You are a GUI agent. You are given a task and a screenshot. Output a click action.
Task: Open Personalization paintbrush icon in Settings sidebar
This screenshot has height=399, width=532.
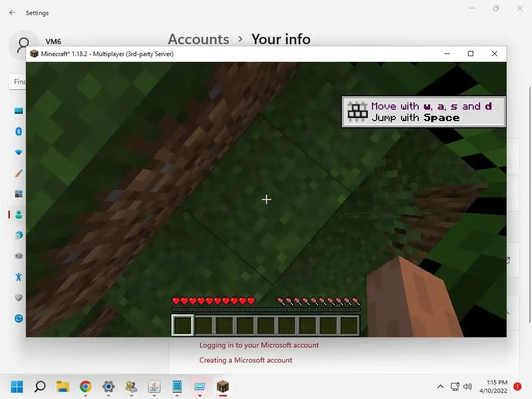(x=19, y=173)
